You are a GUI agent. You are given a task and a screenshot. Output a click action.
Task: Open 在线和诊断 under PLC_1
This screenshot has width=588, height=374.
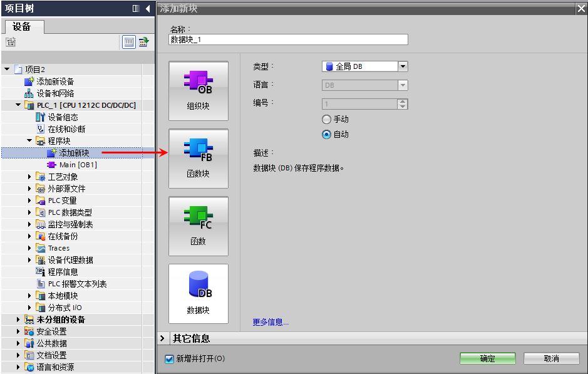click(66, 129)
